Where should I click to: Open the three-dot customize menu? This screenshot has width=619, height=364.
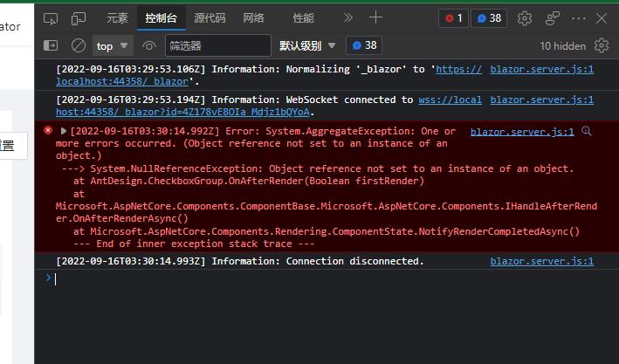pos(579,18)
